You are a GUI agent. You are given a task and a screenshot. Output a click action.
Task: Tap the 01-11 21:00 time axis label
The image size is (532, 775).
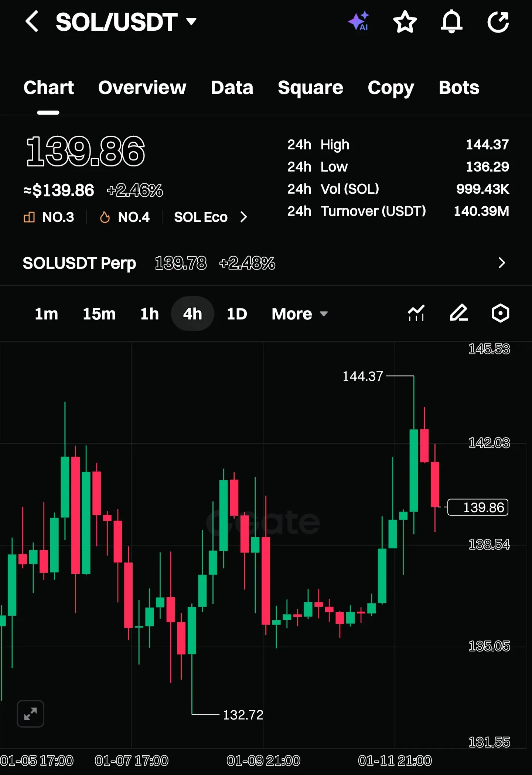395,761
